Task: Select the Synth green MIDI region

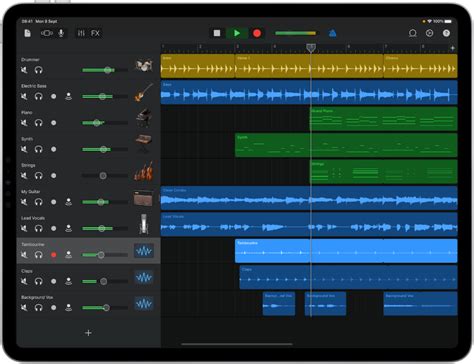Action: click(x=346, y=145)
